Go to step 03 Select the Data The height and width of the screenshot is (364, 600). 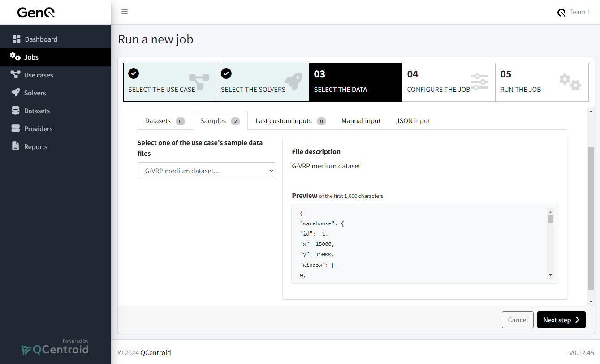356,82
